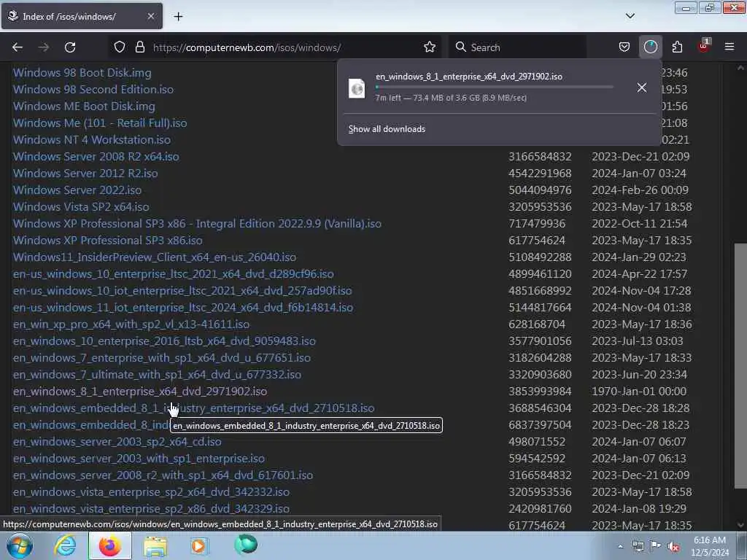Click en-us_windows_10_enterprise_ltsc_2021 dvd_d289cf96.iso
747x560 pixels.
(173, 274)
